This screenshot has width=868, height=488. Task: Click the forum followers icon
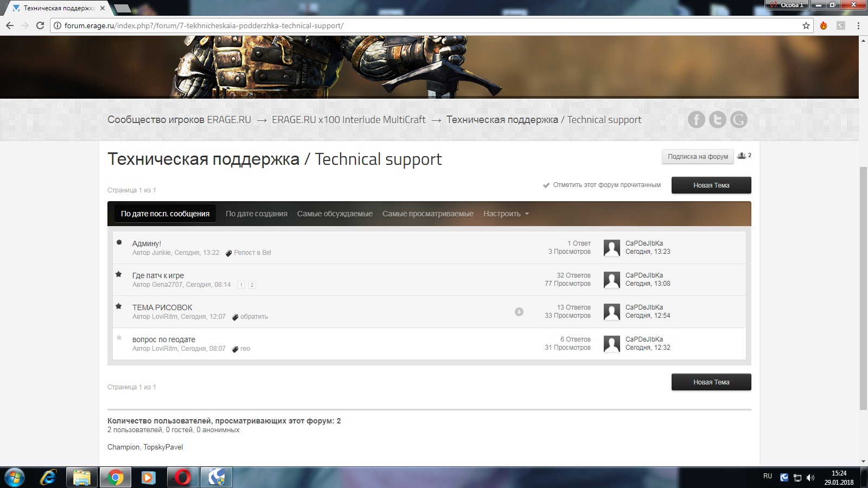742,156
